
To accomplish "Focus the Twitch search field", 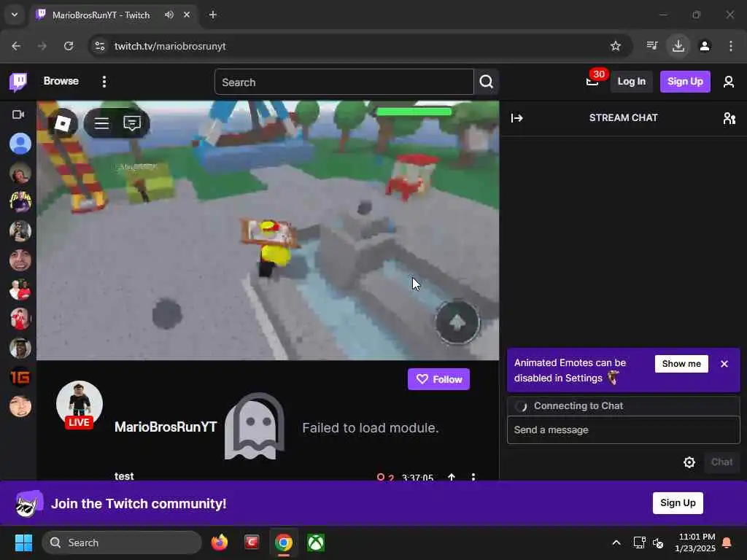I will tap(344, 82).
